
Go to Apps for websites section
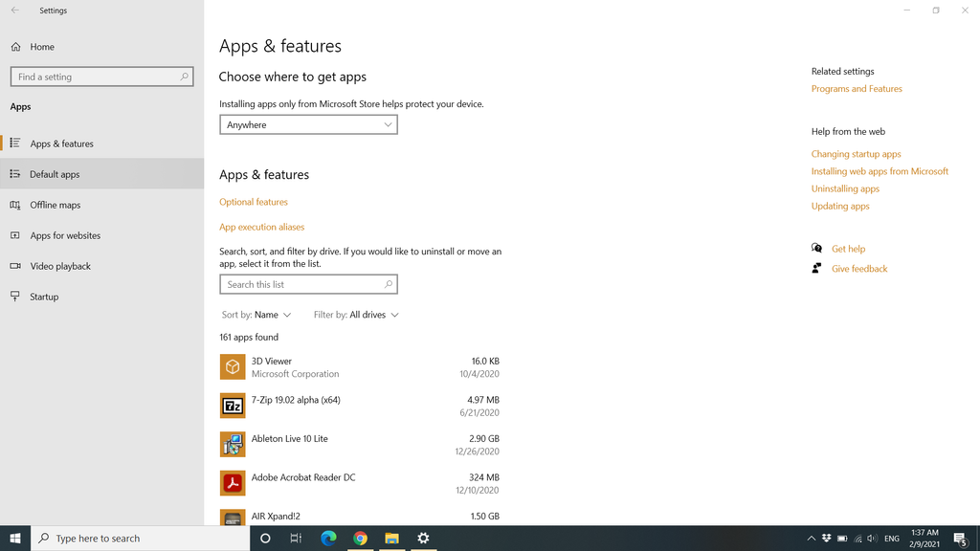pos(63,235)
